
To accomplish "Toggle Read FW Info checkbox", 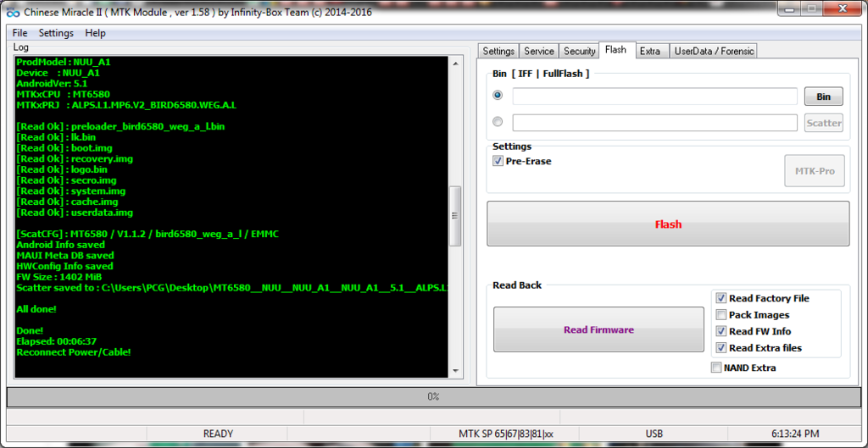I will (721, 331).
